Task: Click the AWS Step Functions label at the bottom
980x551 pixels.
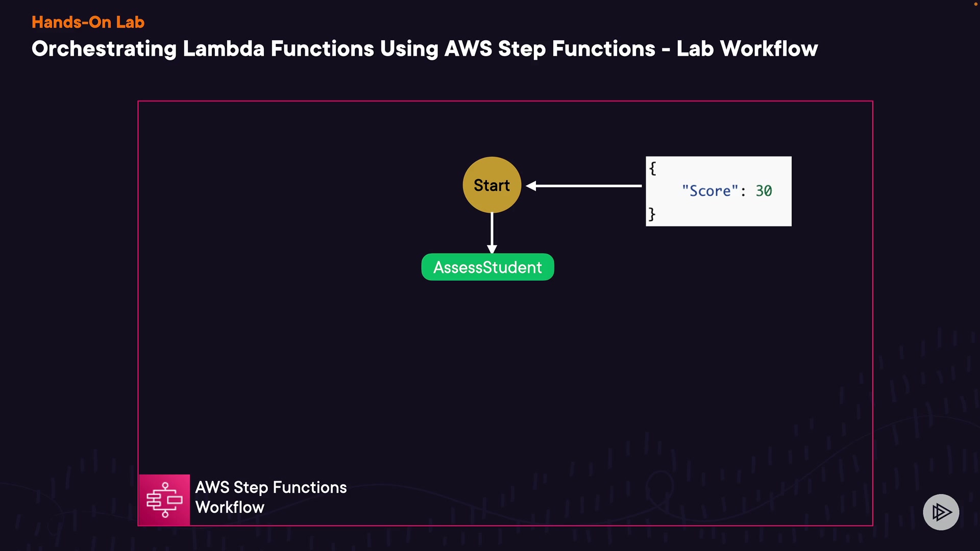Action: pos(271,487)
